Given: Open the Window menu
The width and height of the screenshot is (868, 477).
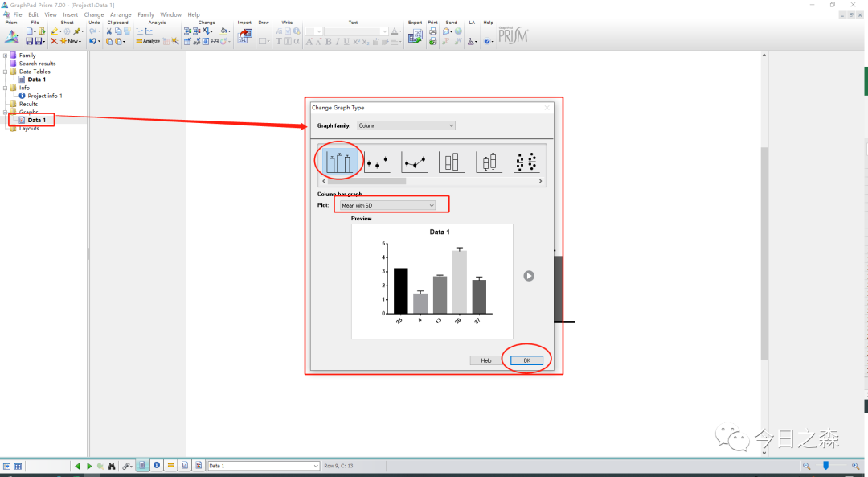Looking at the screenshot, I should click(x=170, y=15).
